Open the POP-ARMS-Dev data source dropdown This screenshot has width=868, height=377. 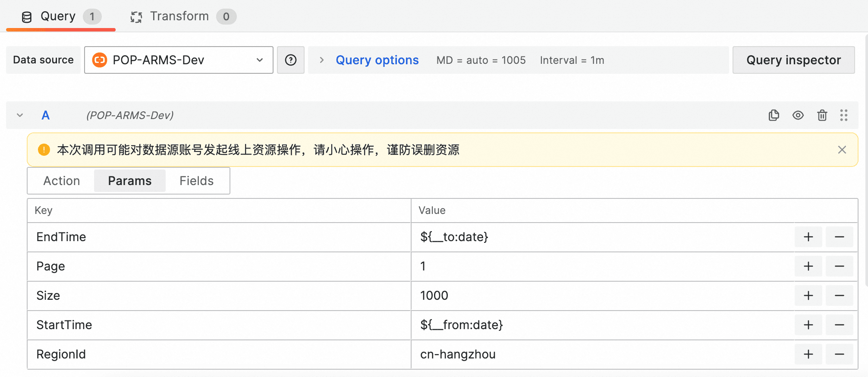pyautogui.click(x=179, y=60)
